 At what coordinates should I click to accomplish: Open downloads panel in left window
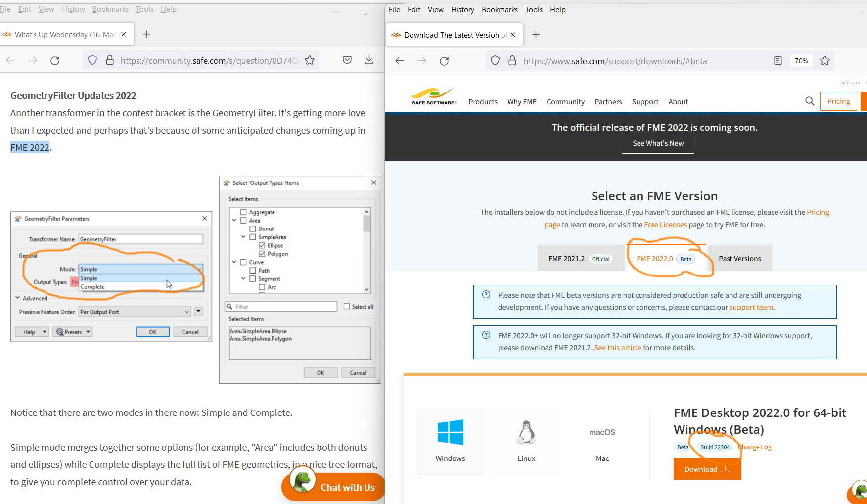[x=369, y=60]
